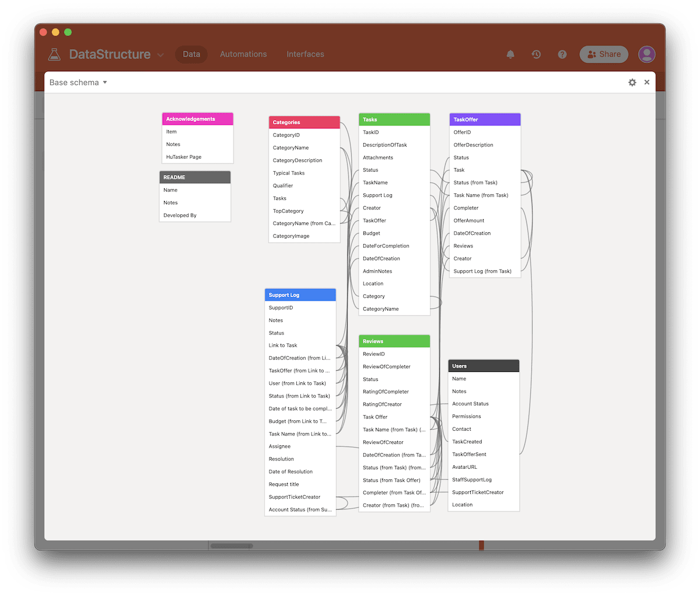Click the horizontal scrollbar at the bottom

tap(231, 545)
